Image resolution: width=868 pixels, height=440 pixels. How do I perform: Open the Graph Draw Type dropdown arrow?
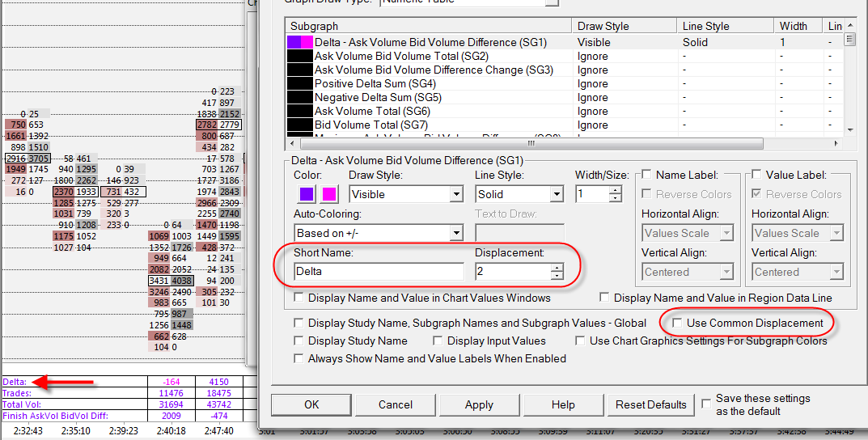(x=552, y=2)
